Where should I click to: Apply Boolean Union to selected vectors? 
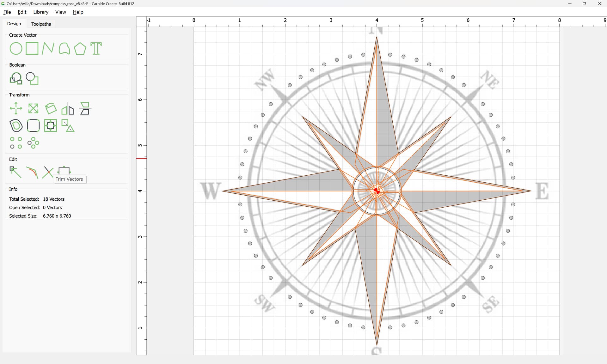point(16,78)
